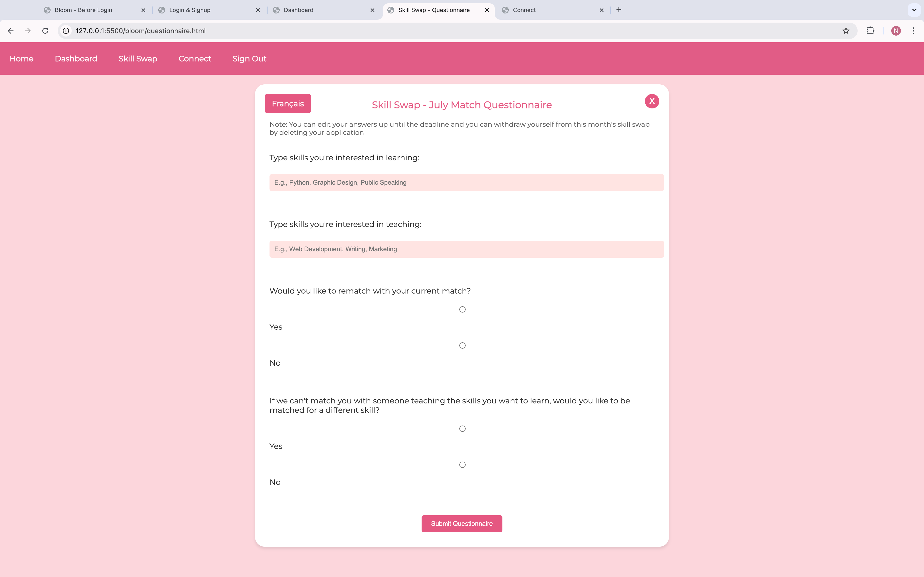Image resolution: width=924 pixels, height=577 pixels.
Task: Open the browser extensions puzzle icon
Action: (870, 31)
